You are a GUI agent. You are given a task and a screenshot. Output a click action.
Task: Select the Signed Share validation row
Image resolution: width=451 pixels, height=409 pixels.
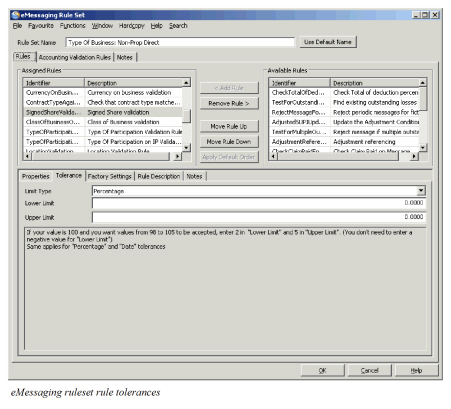pyautogui.click(x=103, y=112)
